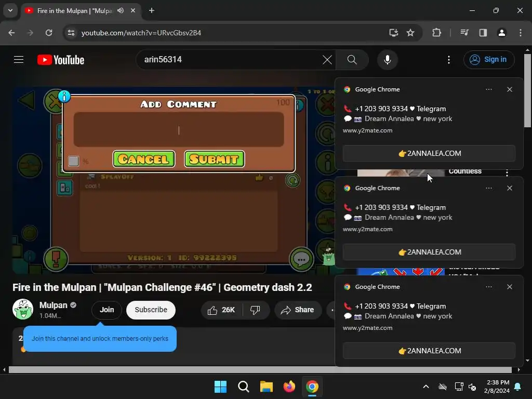The height and width of the screenshot is (399, 532).
Task: Click the Sign in button
Action: (x=489, y=60)
